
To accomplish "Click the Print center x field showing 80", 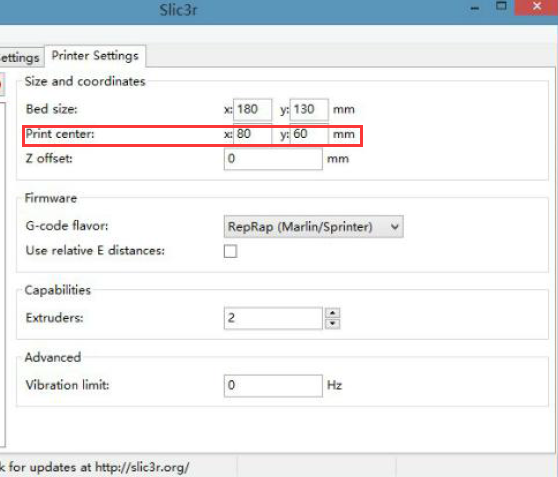I will pos(252,134).
